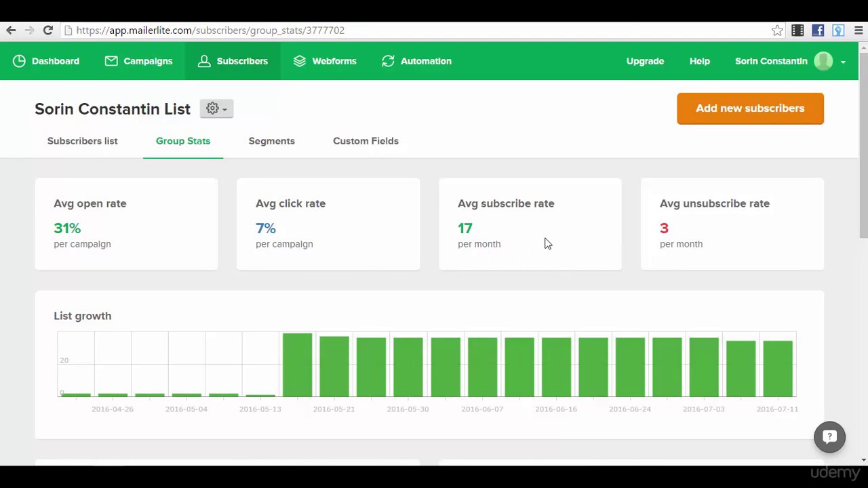Click the Sorin Constantin username
The width and height of the screenshot is (868, 488).
tap(771, 61)
